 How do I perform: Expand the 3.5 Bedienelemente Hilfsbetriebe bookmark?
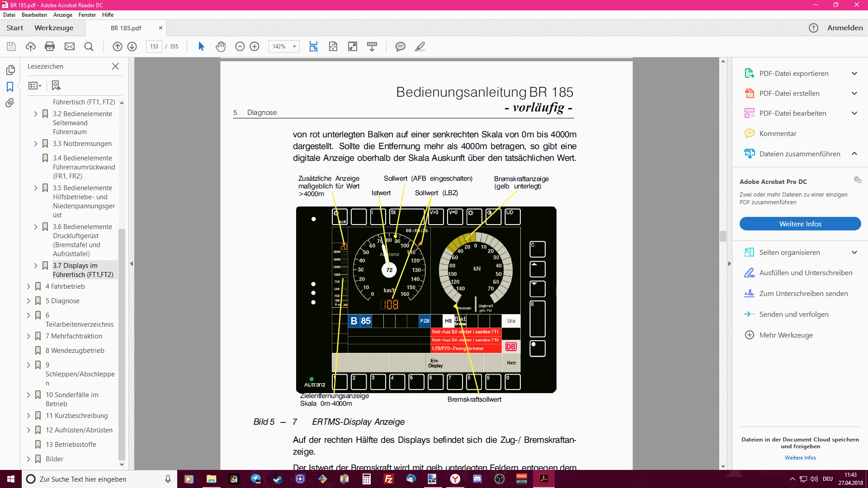point(36,188)
